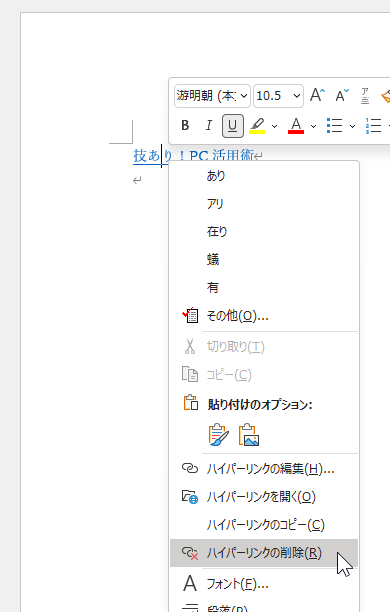Click the bullet list icon

[x=335, y=126]
